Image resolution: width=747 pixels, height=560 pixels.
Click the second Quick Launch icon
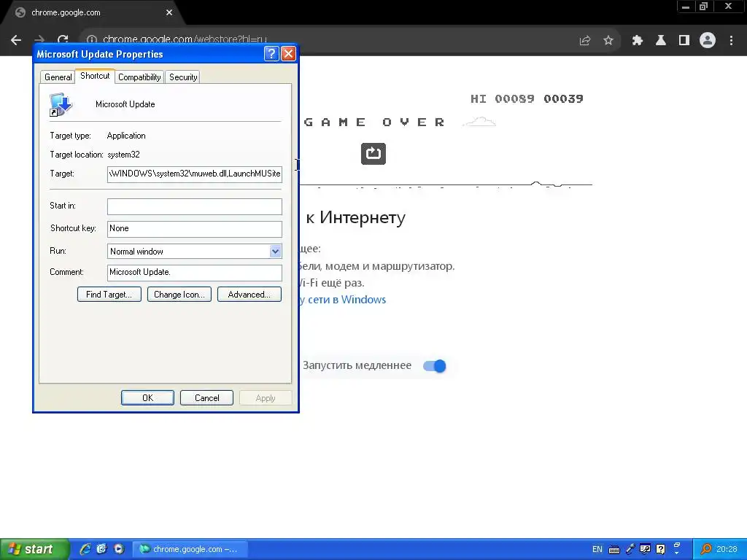tap(101, 549)
